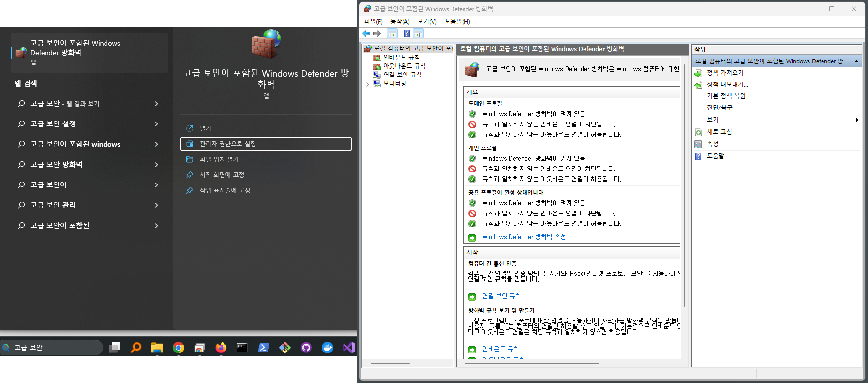Image resolution: width=868 pixels, height=383 pixels.
Task: Open Firefox from the taskbar
Action: [221, 348]
